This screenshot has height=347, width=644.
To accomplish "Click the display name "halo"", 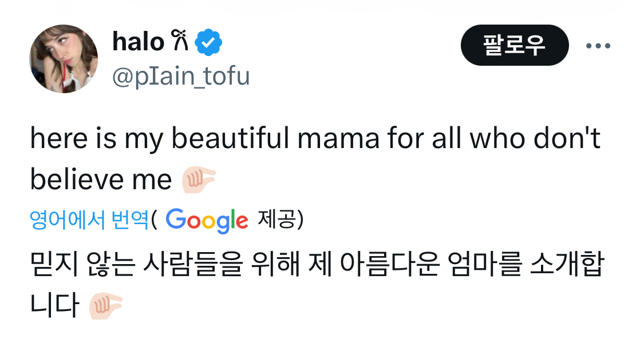I will pos(137,42).
